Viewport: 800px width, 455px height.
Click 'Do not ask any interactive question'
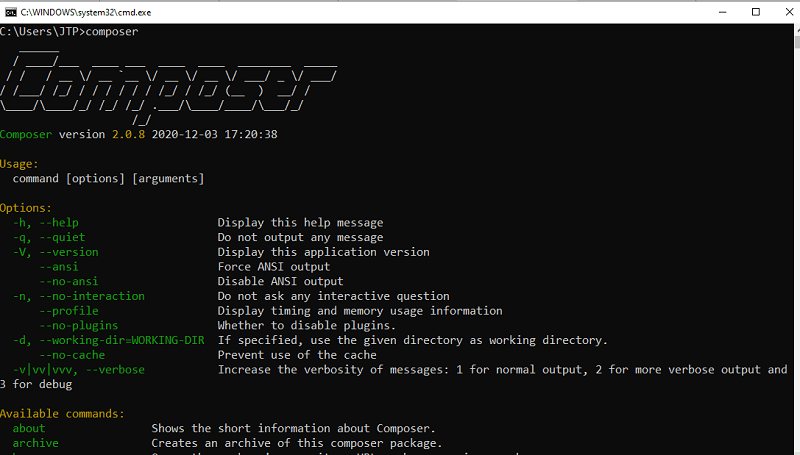[x=334, y=296]
